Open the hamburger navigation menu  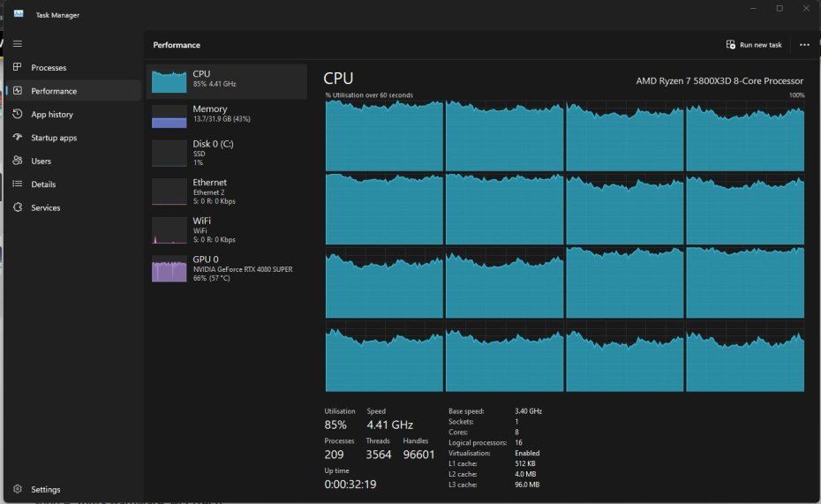18,43
